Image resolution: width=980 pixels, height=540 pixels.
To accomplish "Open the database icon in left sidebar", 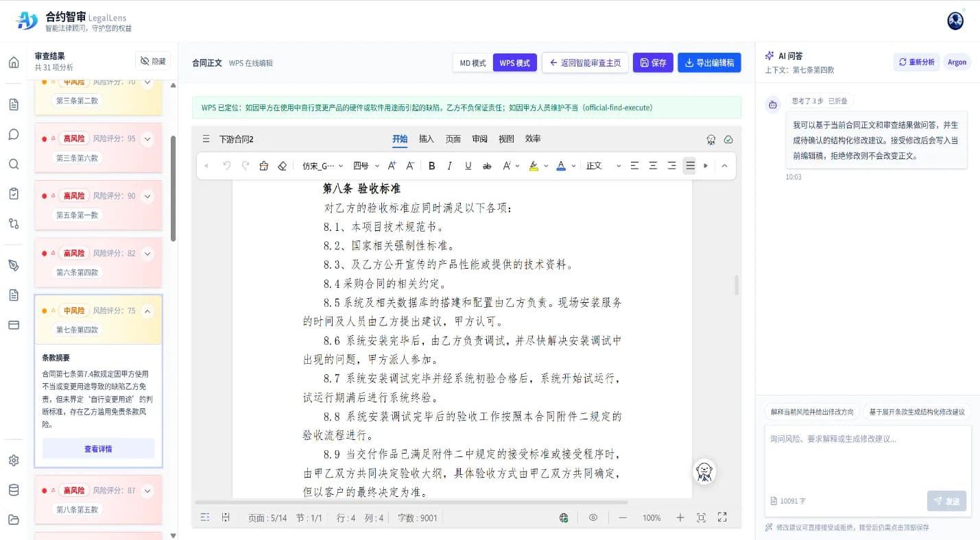I will pos(14,490).
